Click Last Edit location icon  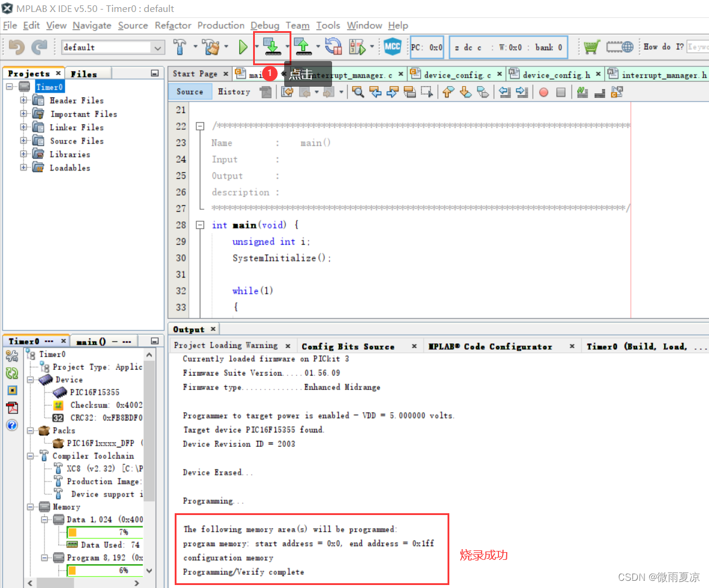coord(287,92)
